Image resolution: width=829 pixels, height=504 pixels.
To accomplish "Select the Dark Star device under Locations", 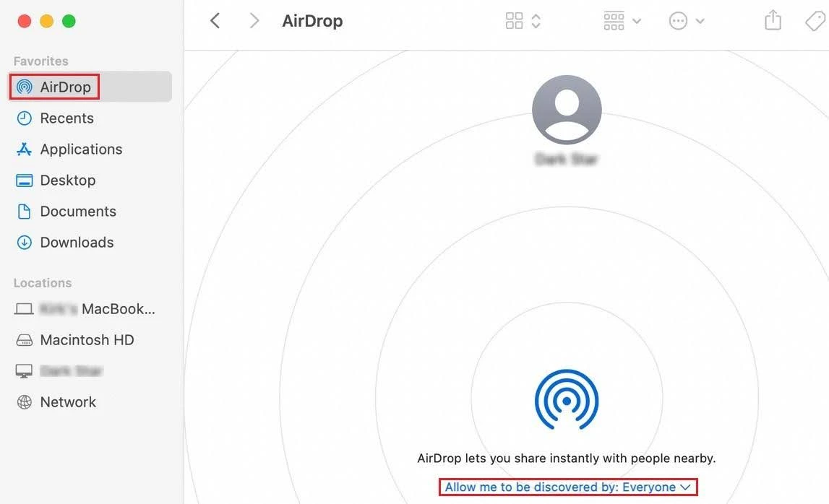I will [x=70, y=370].
